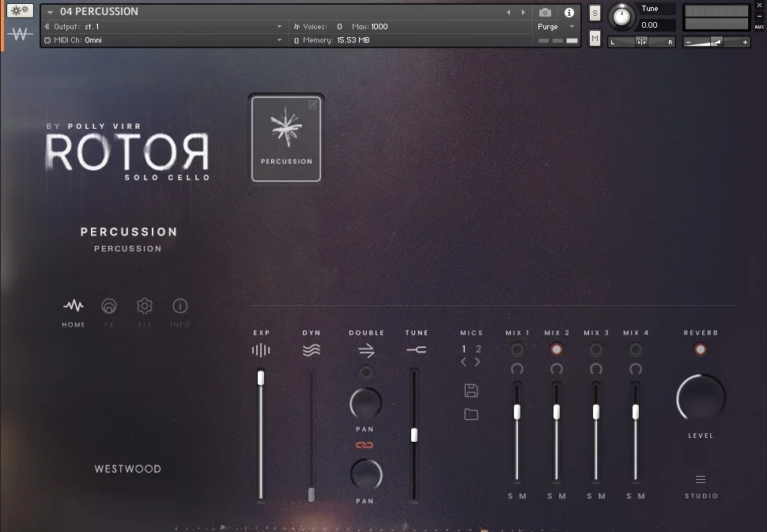Click the pan link chain icon
Image resolution: width=767 pixels, height=532 pixels.
[x=365, y=445]
